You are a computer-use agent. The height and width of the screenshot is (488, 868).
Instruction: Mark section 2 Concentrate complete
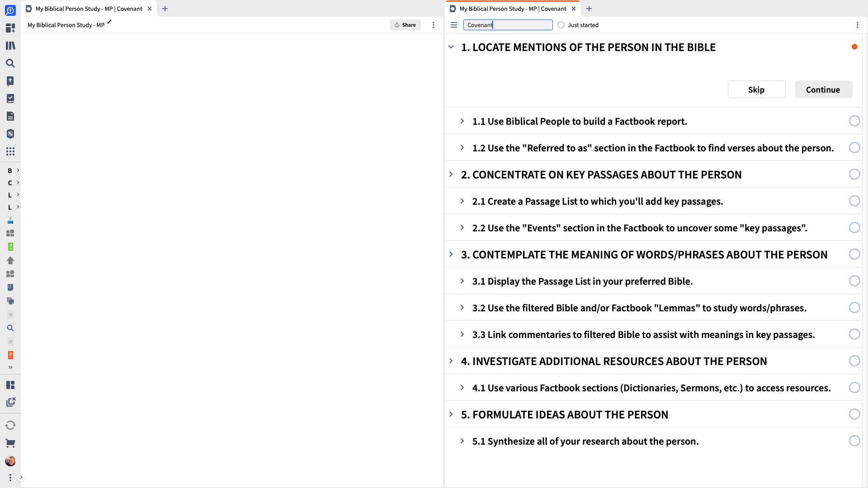point(854,174)
